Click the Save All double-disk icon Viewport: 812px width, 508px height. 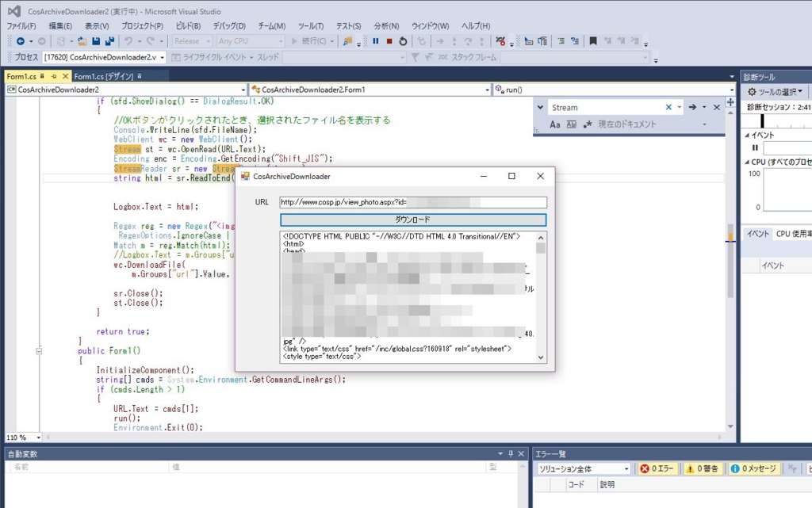pos(109,41)
